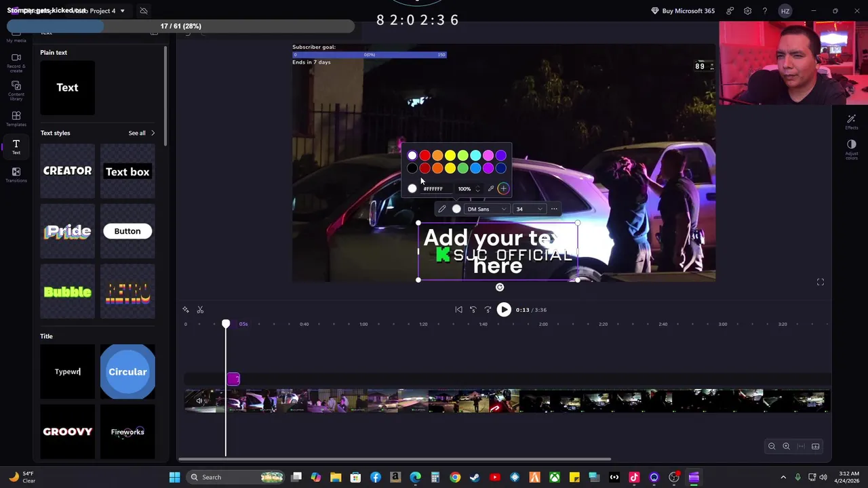Toggle the timeline panel layout icon

click(x=816, y=446)
